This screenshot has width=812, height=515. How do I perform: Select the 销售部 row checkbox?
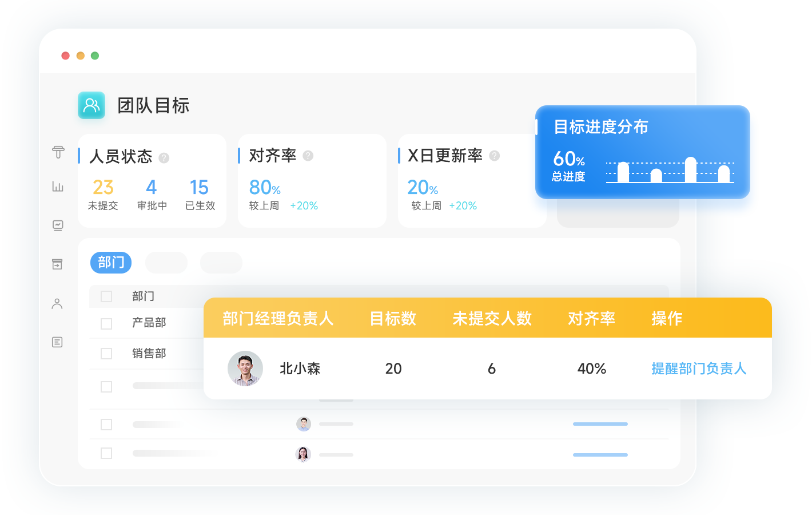click(x=106, y=354)
